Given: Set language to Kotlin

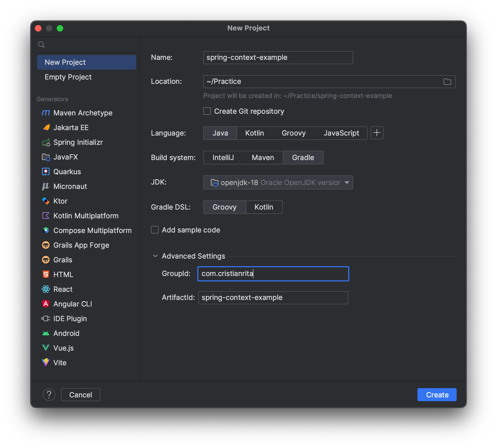Looking at the screenshot, I should [254, 133].
